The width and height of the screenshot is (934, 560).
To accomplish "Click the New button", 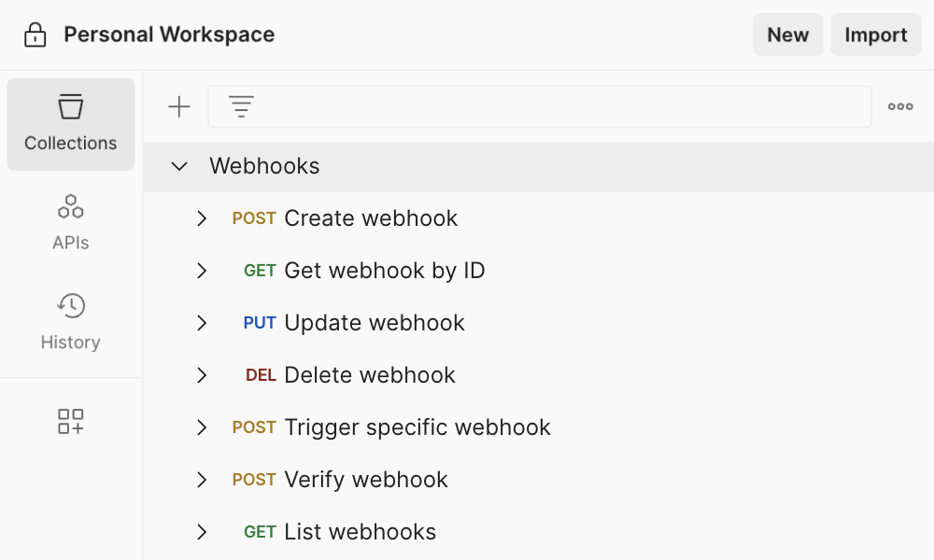I will [x=787, y=35].
